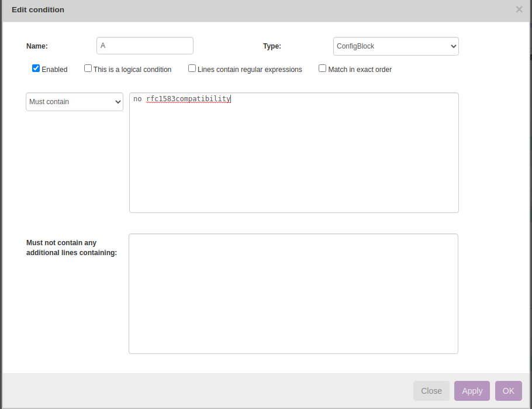Click the 'Must not contain any additional lines' label
Screen dimensions: 532x409
tap(71, 248)
